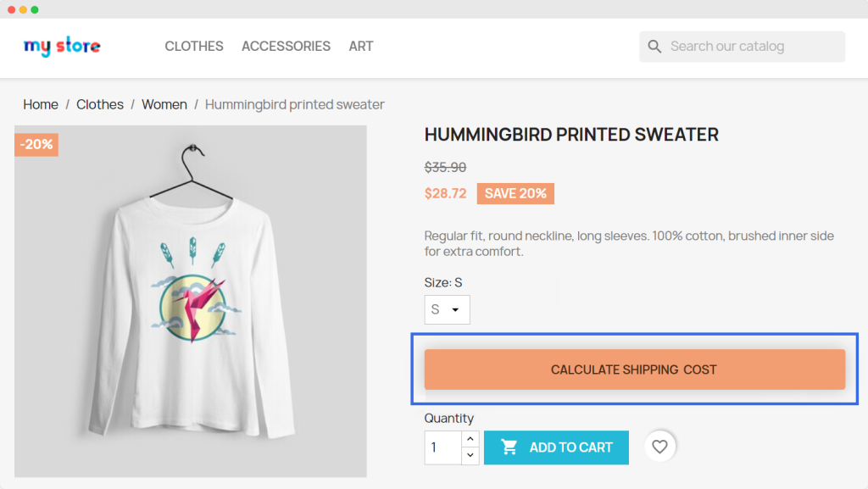Open the Art menu

pos(361,47)
